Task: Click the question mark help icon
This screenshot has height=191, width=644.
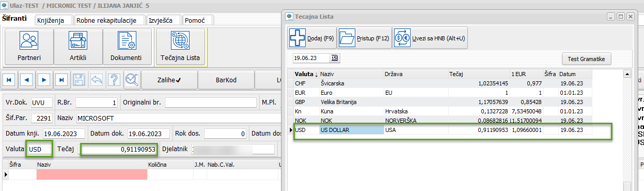Action: (x=114, y=80)
